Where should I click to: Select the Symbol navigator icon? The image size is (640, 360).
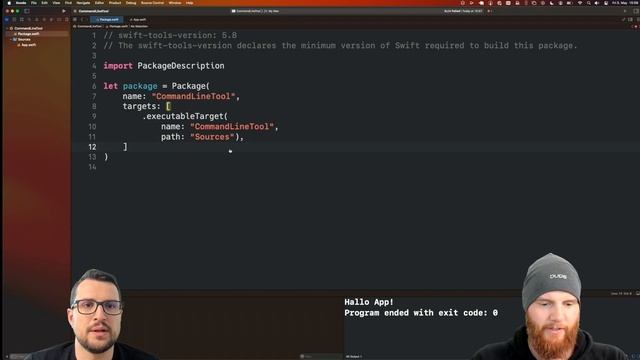click(x=22, y=19)
